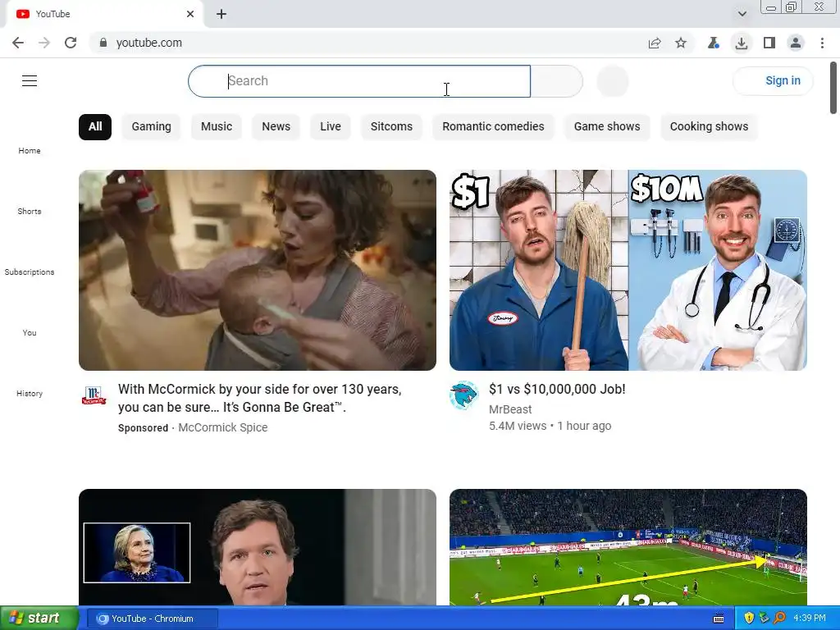Open Subscriptions in the sidebar
This screenshot has height=630, width=840.
[30, 272]
